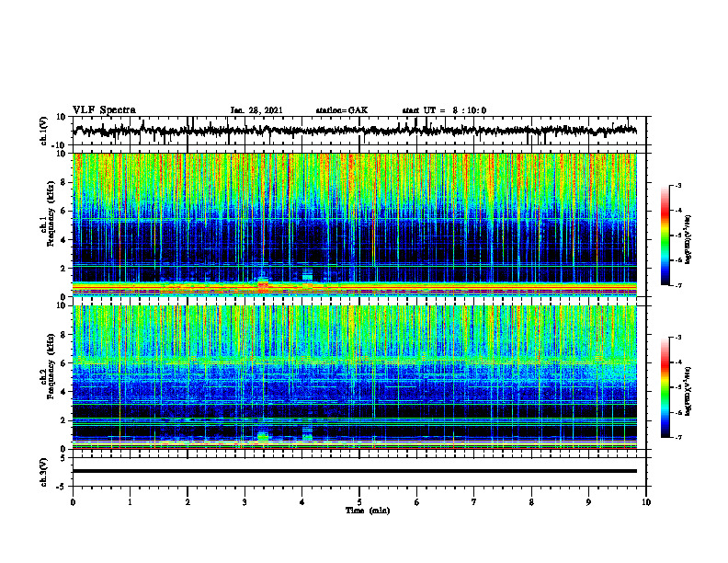Click the ch.2 spectrogram plot area
The width and height of the screenshot is (728, 563).
354,377
